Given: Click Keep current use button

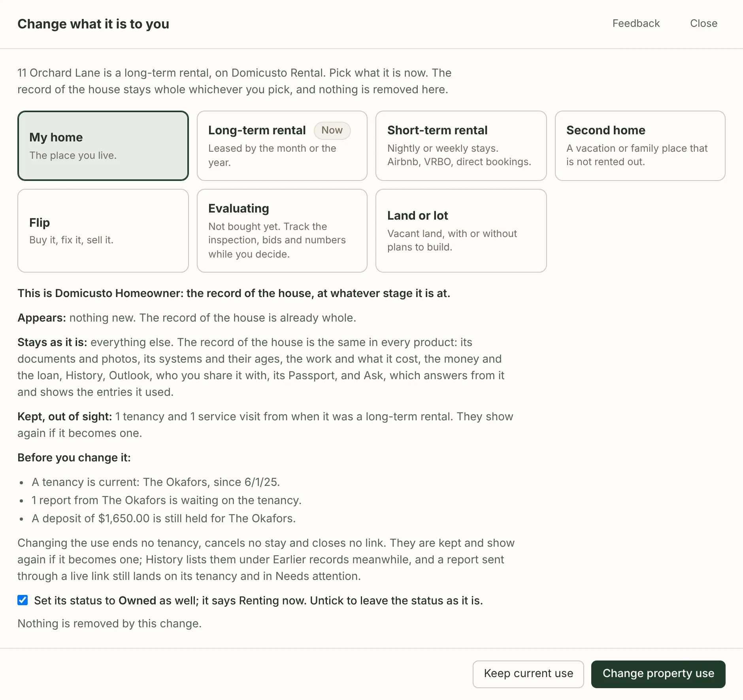Looking at the screenshot, I should tap(528, 674).
